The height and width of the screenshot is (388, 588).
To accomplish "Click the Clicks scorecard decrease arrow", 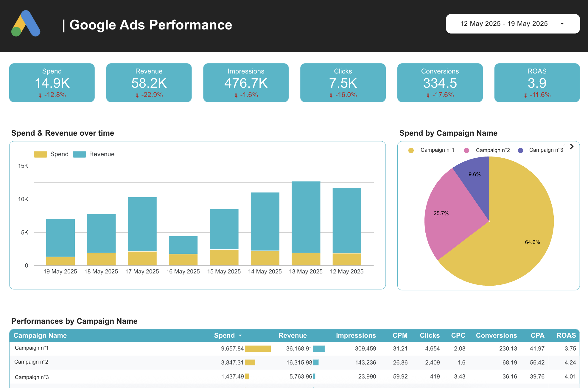I will point(331,95).
